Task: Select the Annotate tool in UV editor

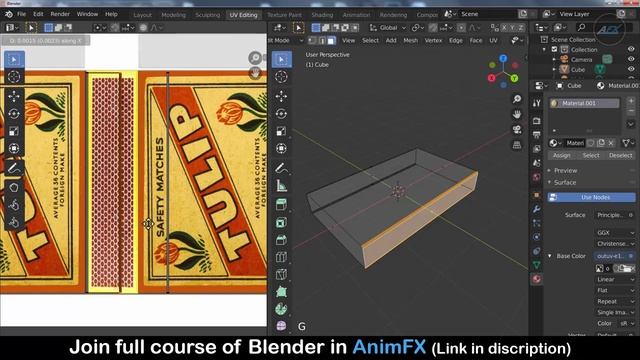Action: click(x=14, y=168)
